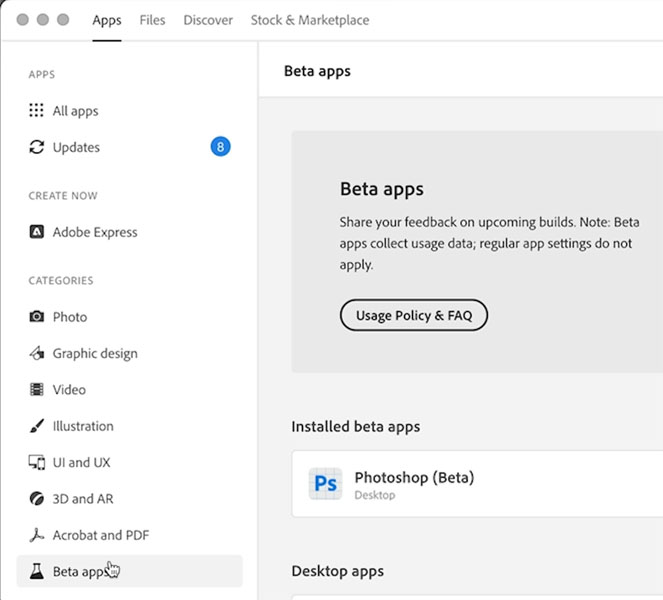663x600 pixels.
Task: Open the Files tab
Action: (x=152, y=20)
